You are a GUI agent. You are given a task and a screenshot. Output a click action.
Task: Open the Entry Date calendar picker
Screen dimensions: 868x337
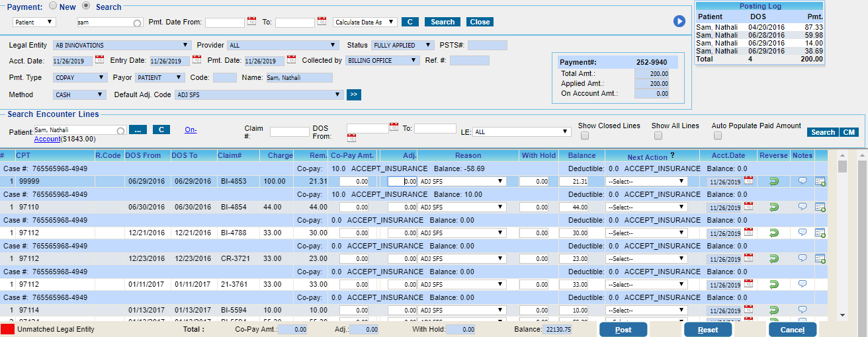(x=196, y=59)
